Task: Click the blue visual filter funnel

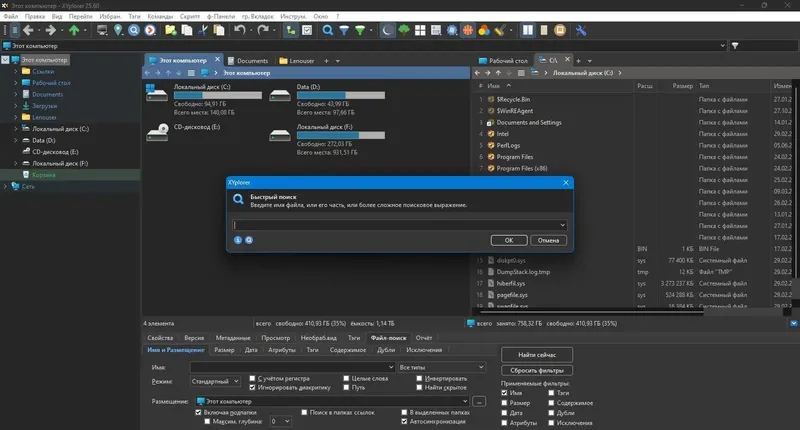Action: (x=344, y=31)
